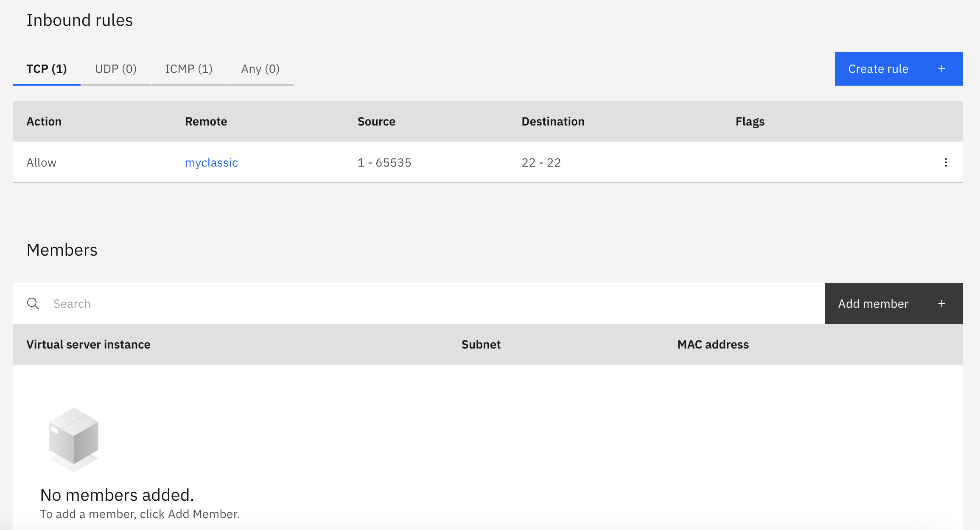Switch to the UDP (0) tab
This screenshot has width=980, height=530.
[116, 69]
